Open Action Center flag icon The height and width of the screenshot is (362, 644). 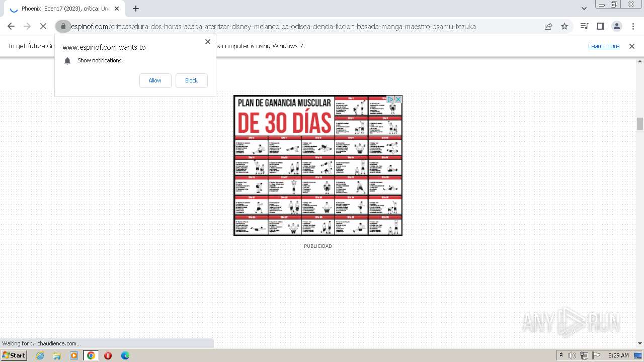coord(596,355)
